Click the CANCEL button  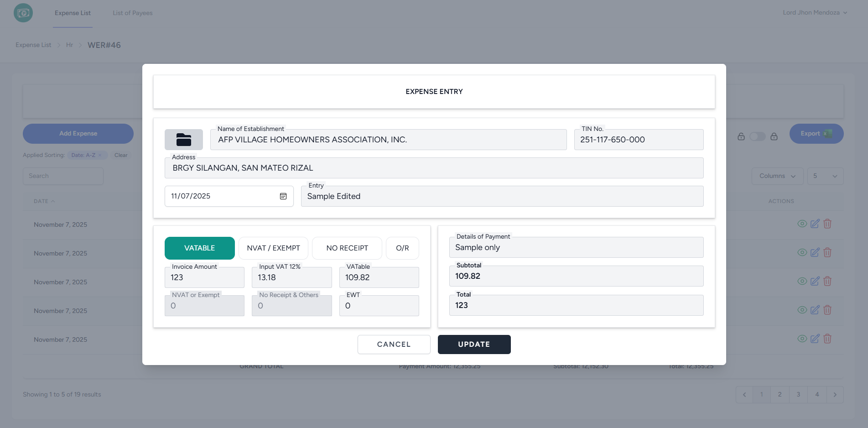point(394,344)
